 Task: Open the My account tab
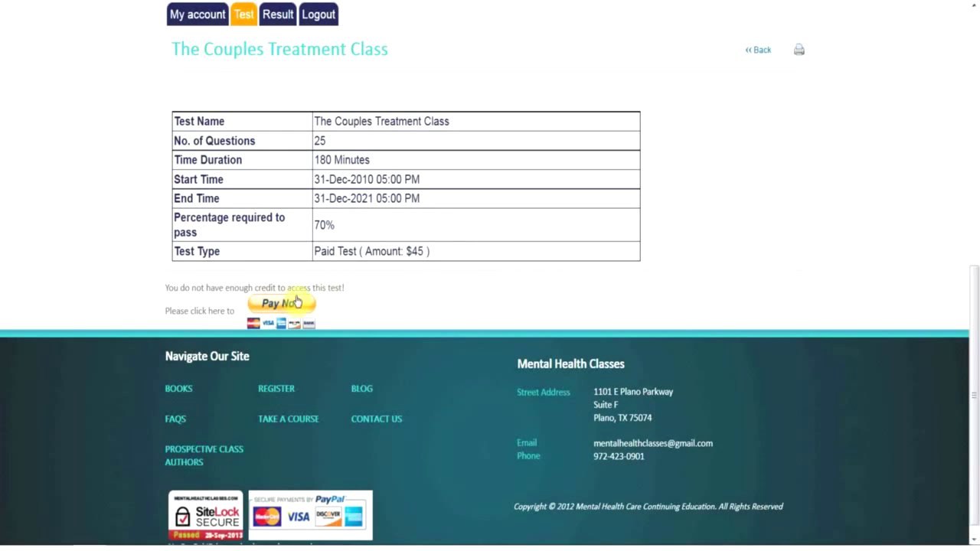click(198, 14)
